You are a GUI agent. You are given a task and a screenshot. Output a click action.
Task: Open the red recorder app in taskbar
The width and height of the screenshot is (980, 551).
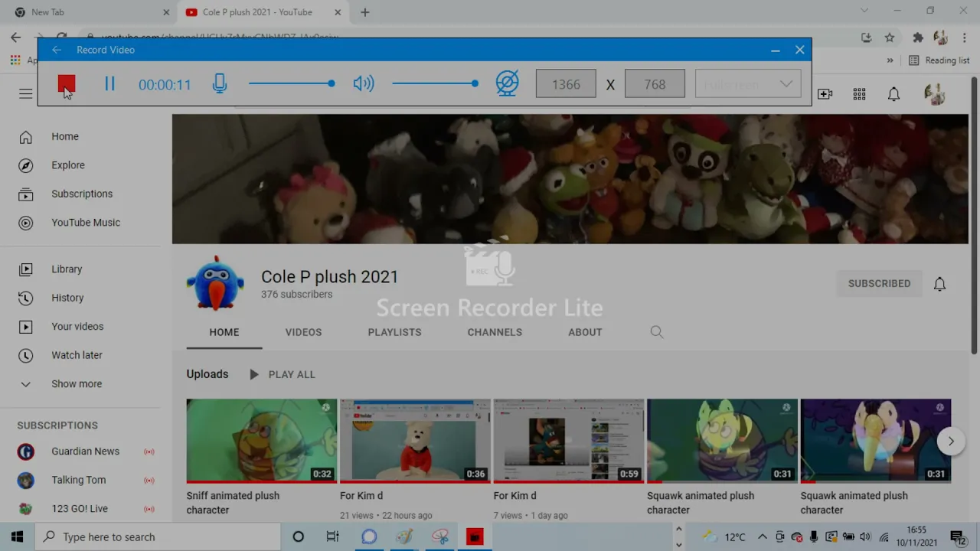click(x=475, y=537)
